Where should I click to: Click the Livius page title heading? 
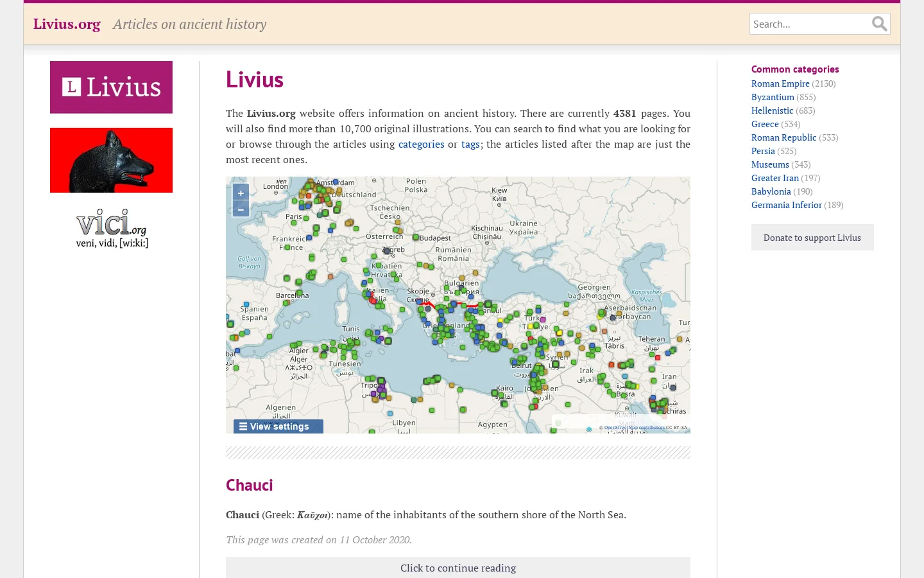pyautogui.click(x=255, y=80)
